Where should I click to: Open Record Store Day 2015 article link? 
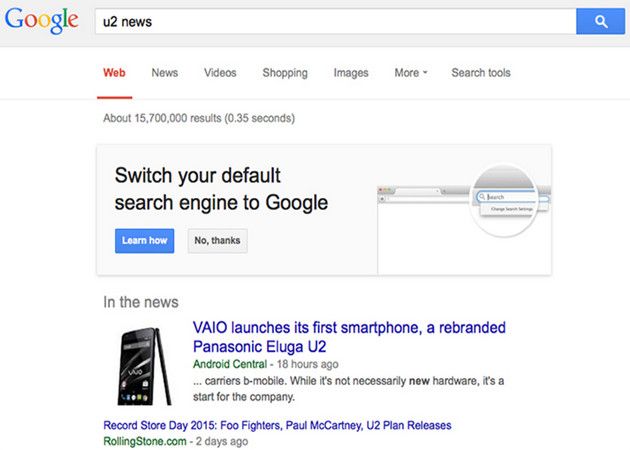tap(277, 425)
